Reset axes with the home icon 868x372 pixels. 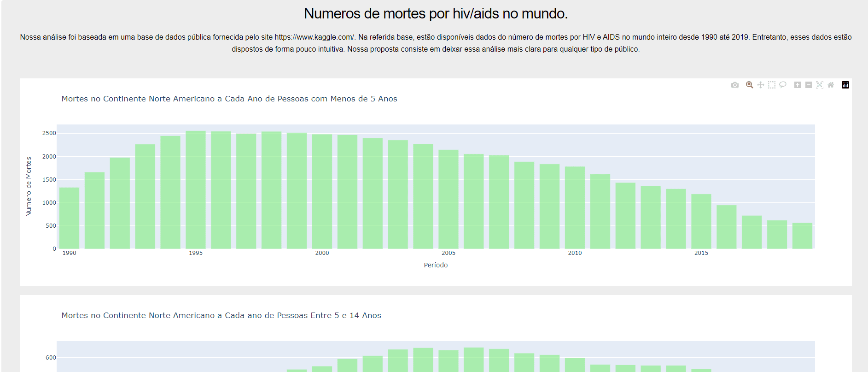pos(831,85)
